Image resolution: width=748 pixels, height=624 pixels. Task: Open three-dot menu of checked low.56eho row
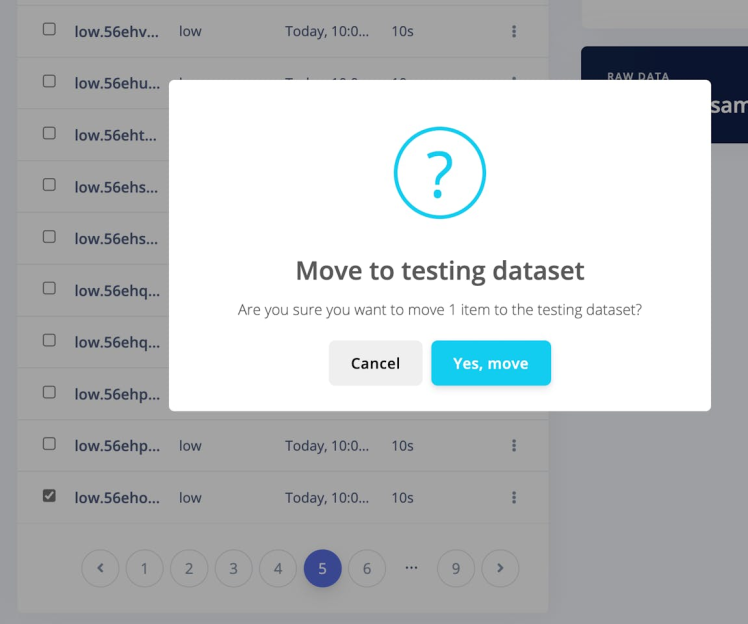tap(514, 497)
